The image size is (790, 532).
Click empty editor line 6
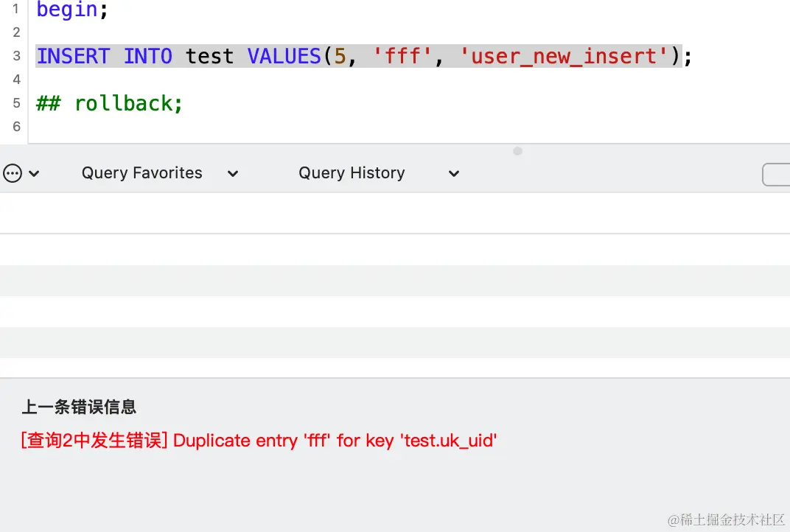click(409, 127)
